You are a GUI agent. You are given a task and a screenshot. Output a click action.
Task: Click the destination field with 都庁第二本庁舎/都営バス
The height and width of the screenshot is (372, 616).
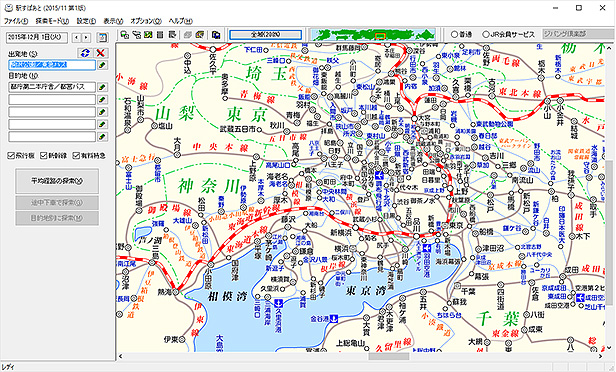pos(52,87)
